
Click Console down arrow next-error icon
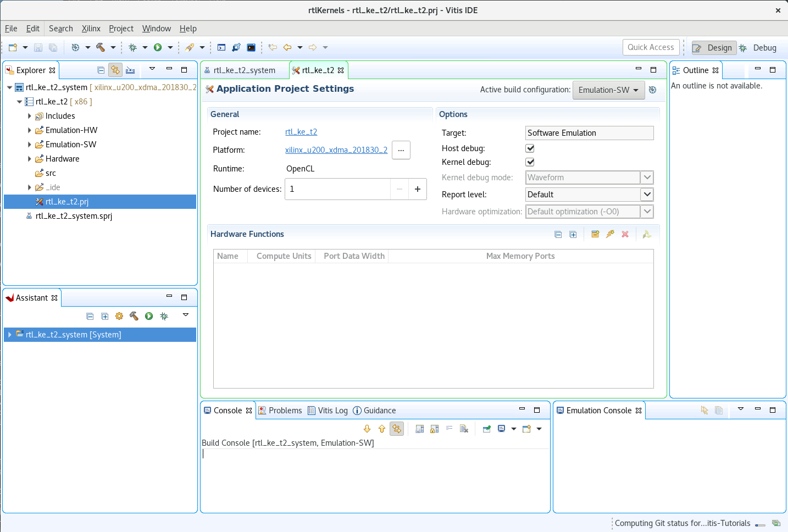pyautogui.click(x=367, y=429)
